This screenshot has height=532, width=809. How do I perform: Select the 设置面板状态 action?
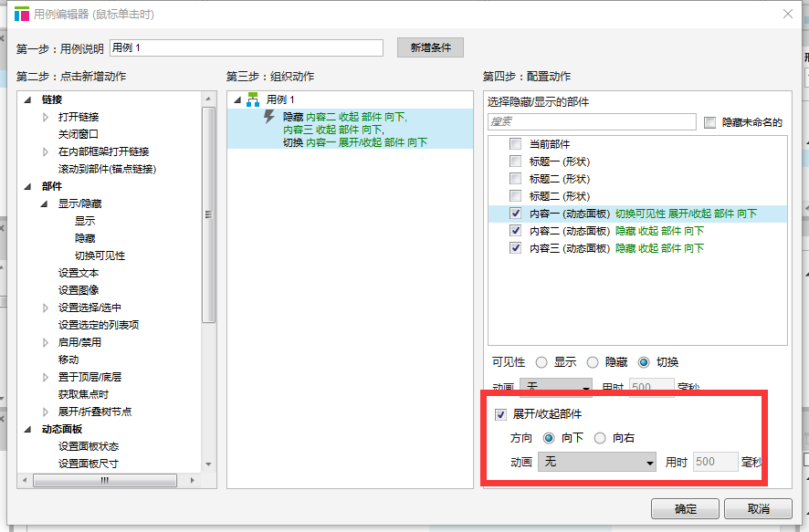click(89, 446)
